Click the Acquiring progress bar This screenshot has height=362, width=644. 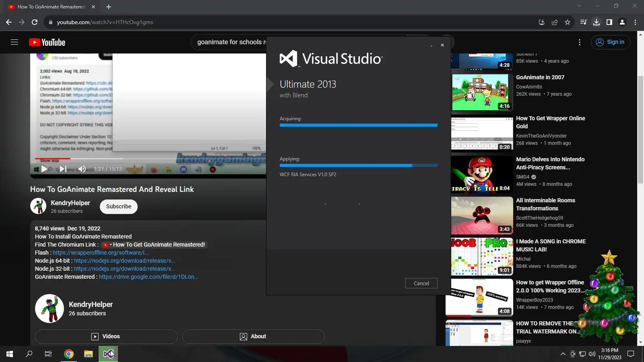pos(359,125)
